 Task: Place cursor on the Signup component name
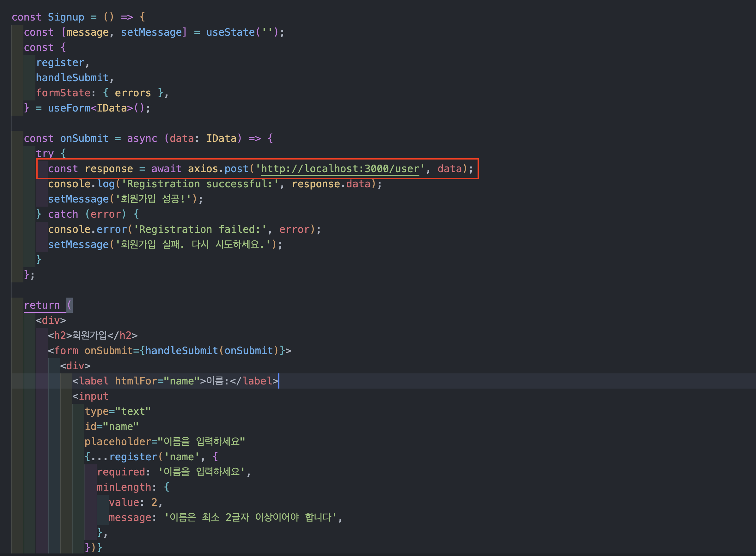(x=66, y=17)
